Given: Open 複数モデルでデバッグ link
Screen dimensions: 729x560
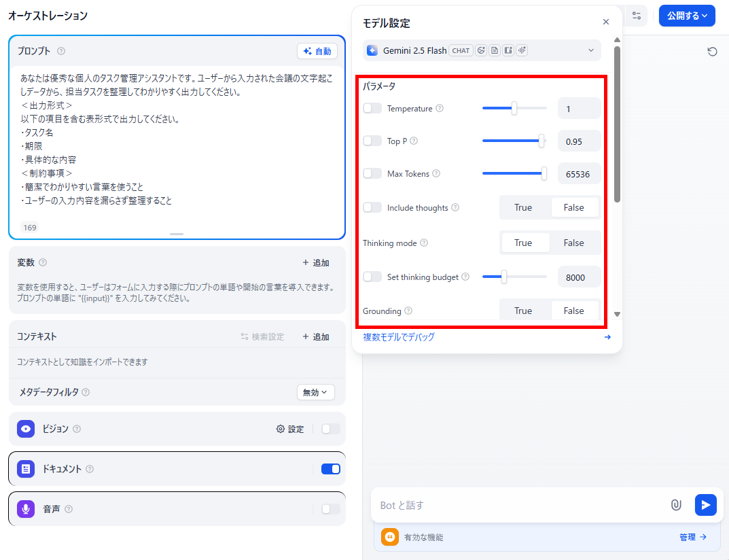Looking at the screenshot, I should pos(398,336).
